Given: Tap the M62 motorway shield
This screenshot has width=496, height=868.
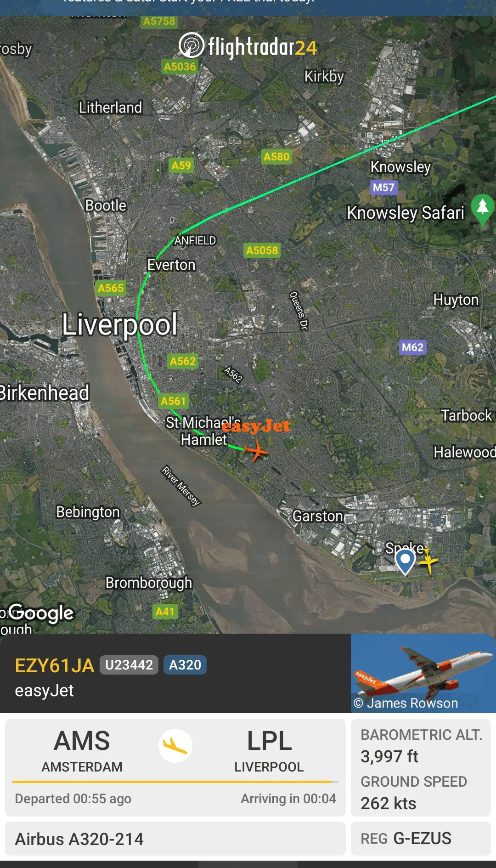Looking at the screenshot, I should click(x=412, y=347).
